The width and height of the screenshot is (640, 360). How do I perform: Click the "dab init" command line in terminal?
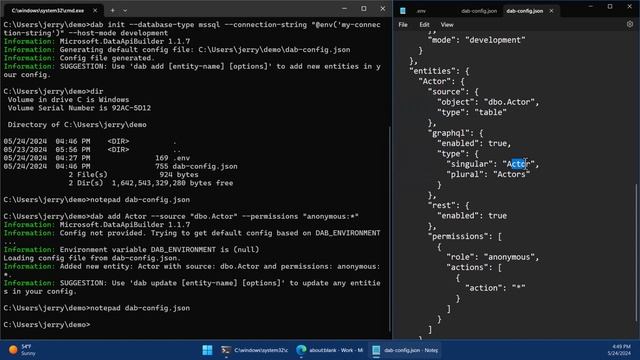click(192, 29)
